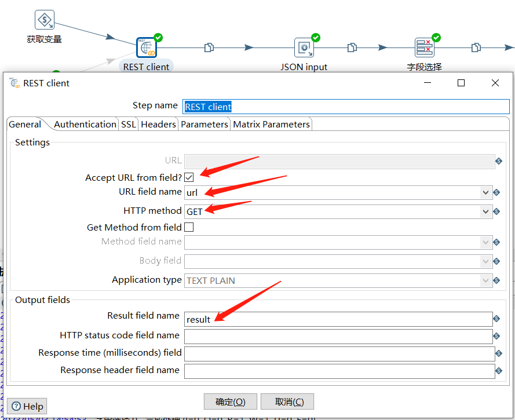Select the 获取变量 step icon
Image resolution: width=515 pixels, height=420 pixels.
[45, 19]
